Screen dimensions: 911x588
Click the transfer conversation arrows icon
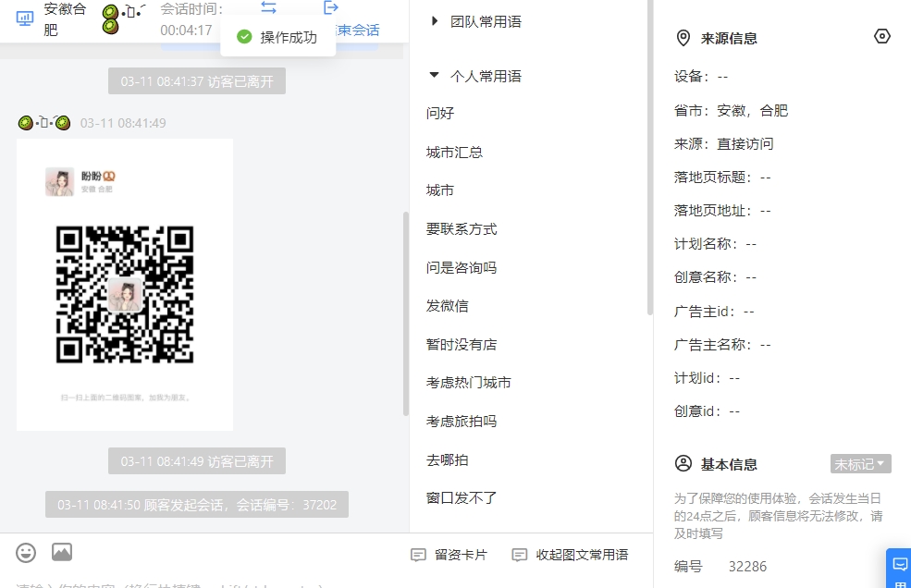(268, 7)
